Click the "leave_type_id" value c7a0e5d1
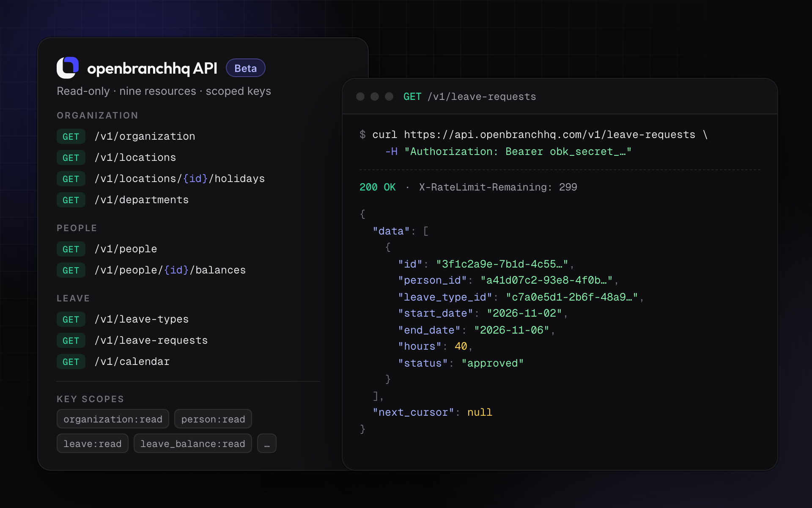Viewport: 812px width, 508px height. pyautogui.click(x=572, y=297)
